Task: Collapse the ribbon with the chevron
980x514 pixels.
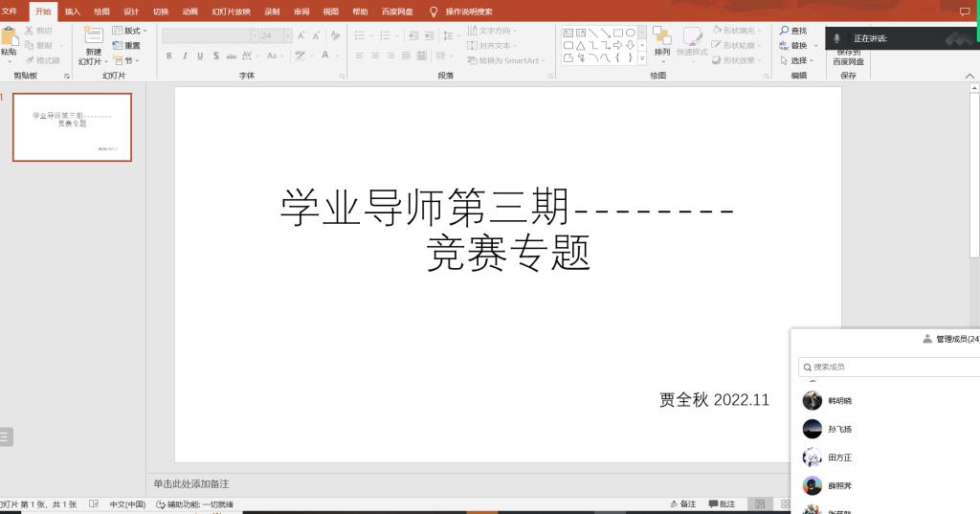Action: pos(969,76)
